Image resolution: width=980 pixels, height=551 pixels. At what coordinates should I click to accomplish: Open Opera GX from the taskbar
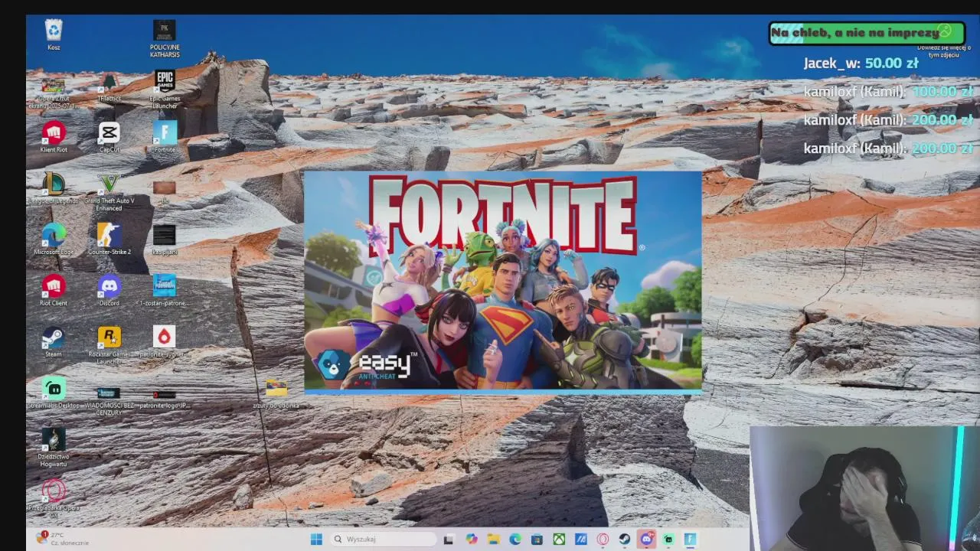[x=603, y=539]
